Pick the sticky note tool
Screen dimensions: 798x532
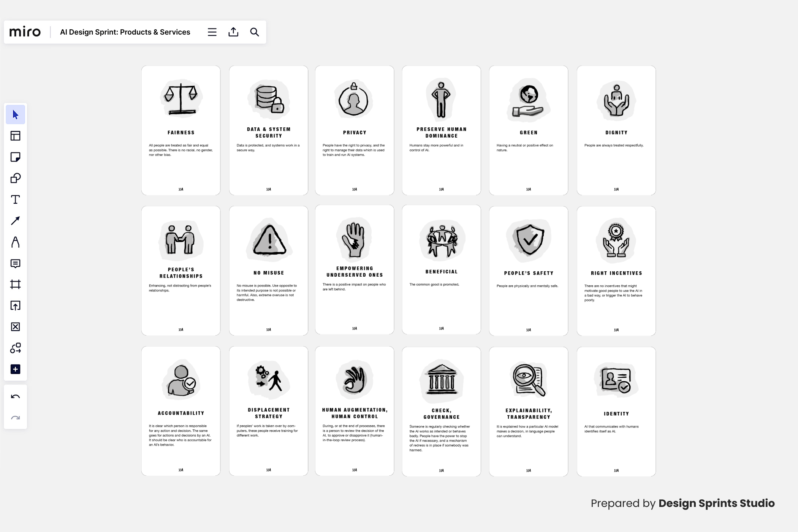tap(15, 157)
